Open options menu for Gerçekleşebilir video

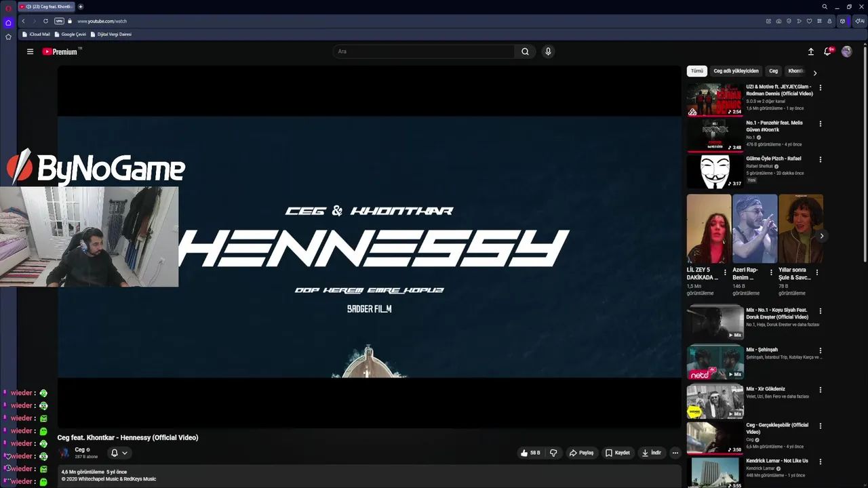(820, 426)
